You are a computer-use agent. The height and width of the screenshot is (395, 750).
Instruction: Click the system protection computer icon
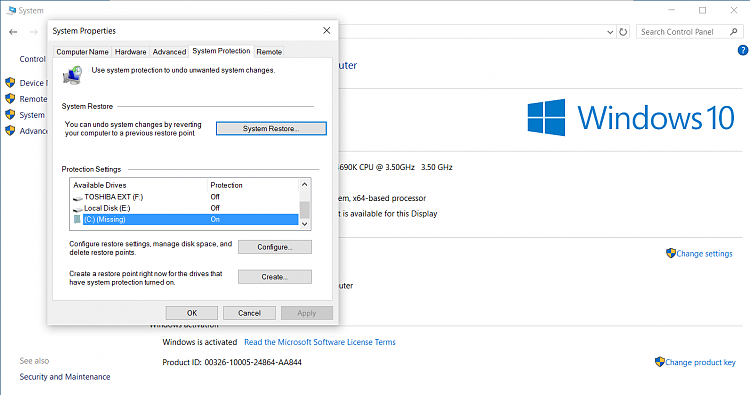73,76
